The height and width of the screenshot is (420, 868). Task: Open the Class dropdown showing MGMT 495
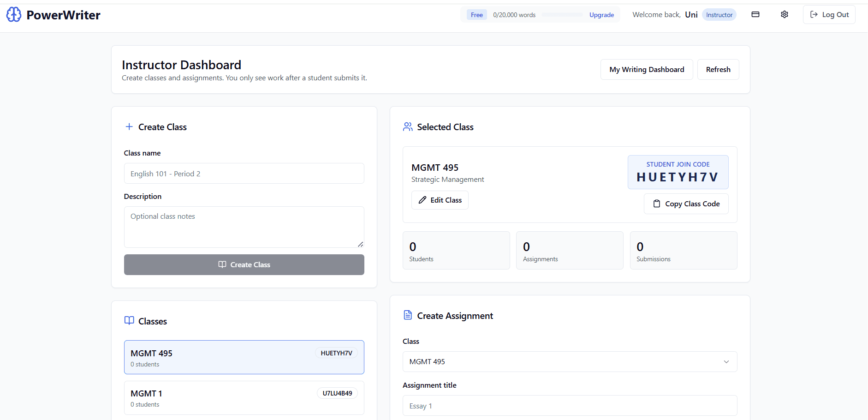coord(570,362)
